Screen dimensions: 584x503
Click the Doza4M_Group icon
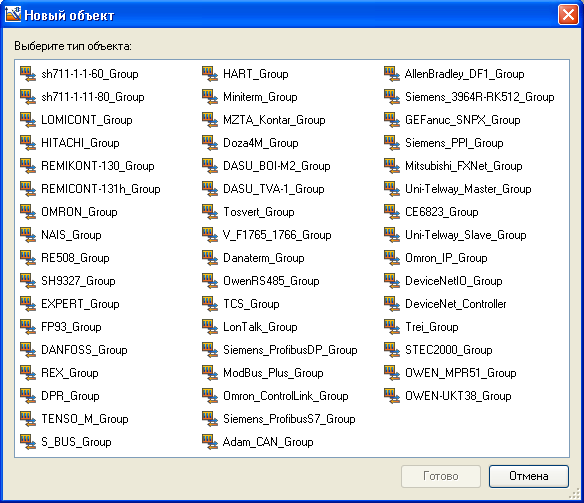pos(210,143)
